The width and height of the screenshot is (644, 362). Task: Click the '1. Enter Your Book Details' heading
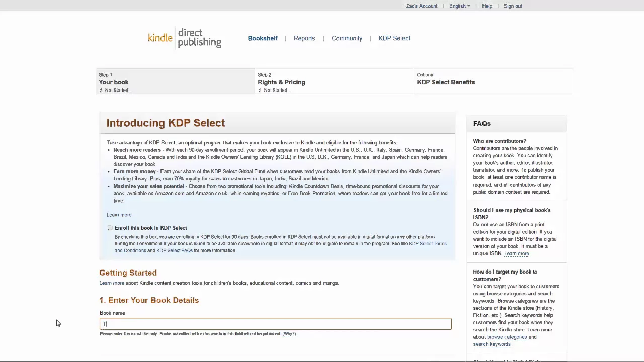pyautogui.click(x=149, y=300)
